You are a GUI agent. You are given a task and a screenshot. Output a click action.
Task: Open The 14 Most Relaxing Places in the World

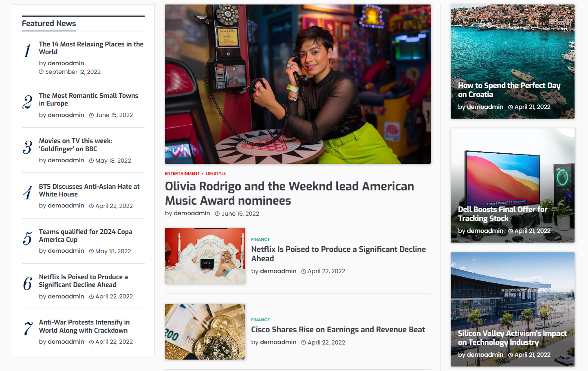pos(91,48)
